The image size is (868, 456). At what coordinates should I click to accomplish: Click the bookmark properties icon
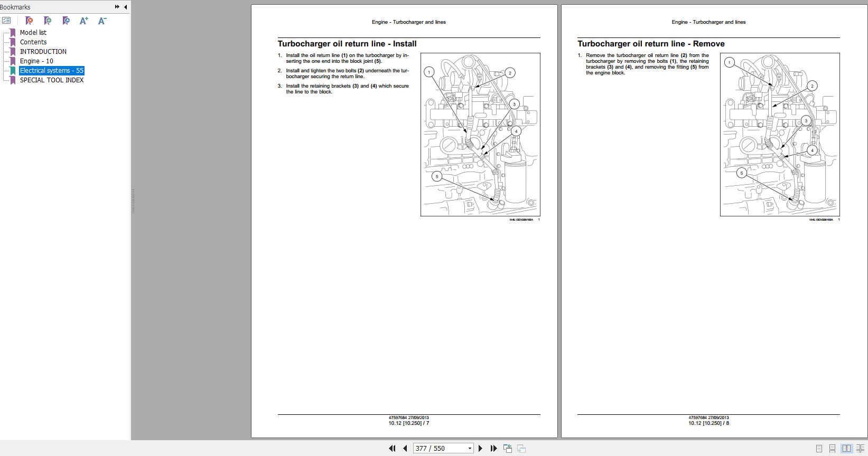[x=66, y=21]
